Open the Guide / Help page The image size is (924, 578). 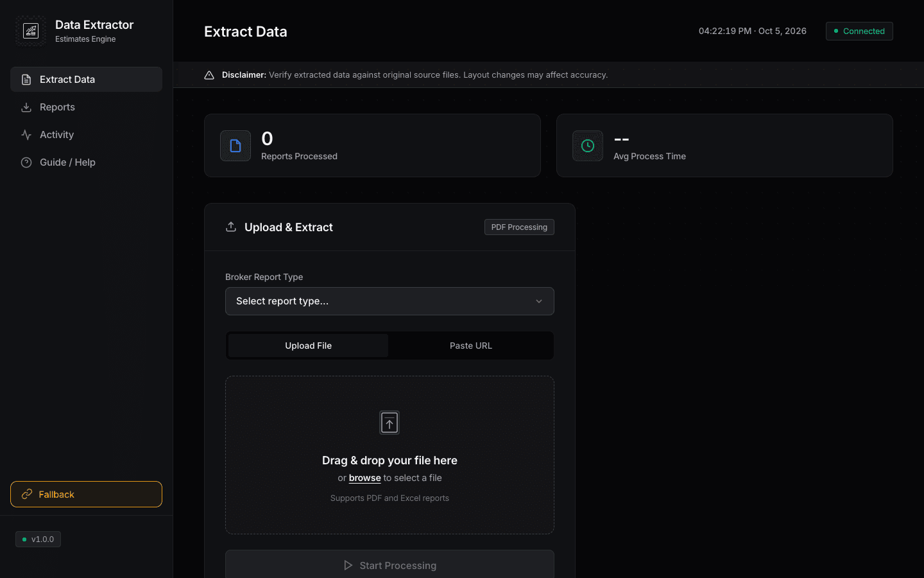(x=86, y=162)
